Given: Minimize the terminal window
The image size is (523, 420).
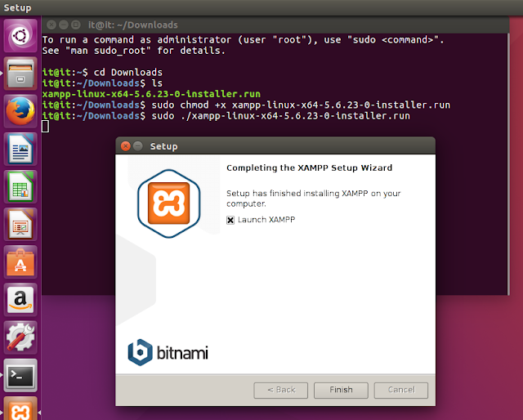Looking at the screenshot, I should [64, 25].
